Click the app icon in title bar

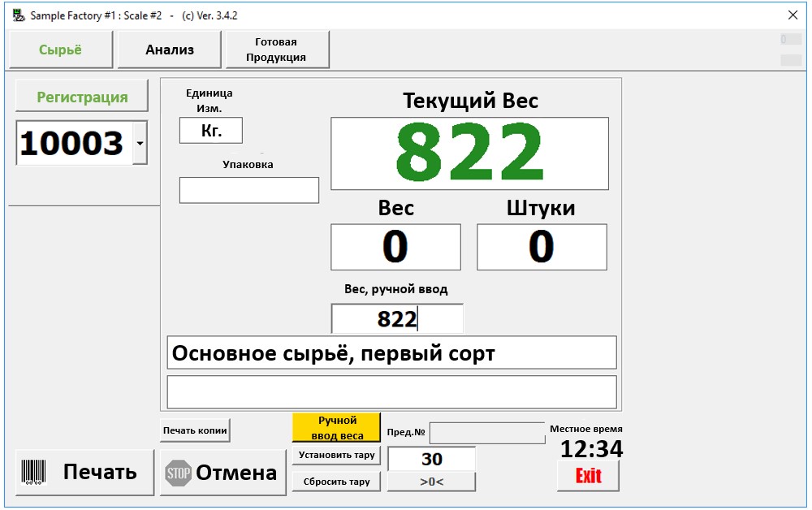pos(18,15)
